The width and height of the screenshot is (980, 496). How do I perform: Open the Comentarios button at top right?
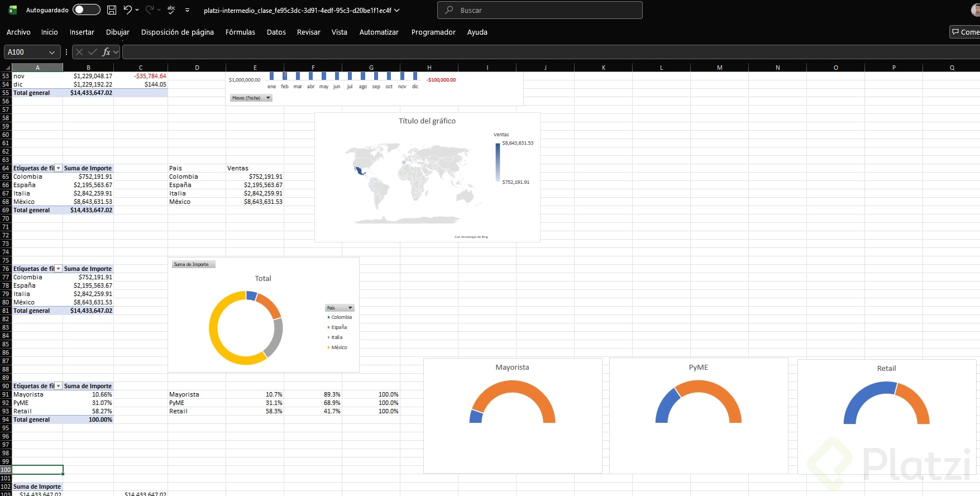click(x=965, y=32)
